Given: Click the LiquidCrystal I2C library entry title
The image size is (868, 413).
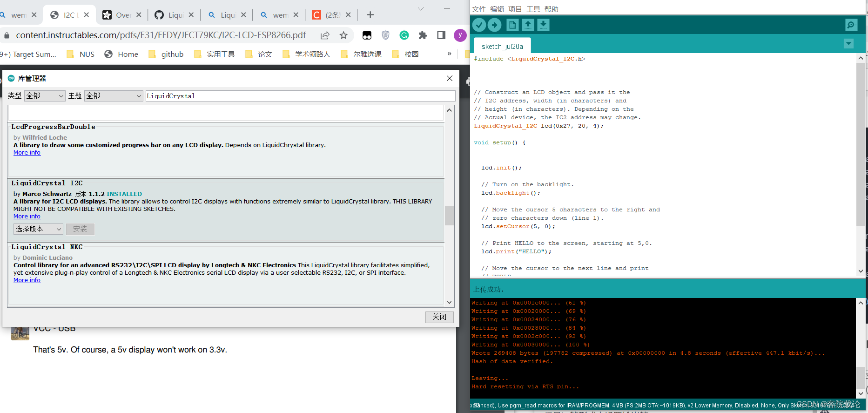Looking at the screenshot, I should (x=47, y=183).
